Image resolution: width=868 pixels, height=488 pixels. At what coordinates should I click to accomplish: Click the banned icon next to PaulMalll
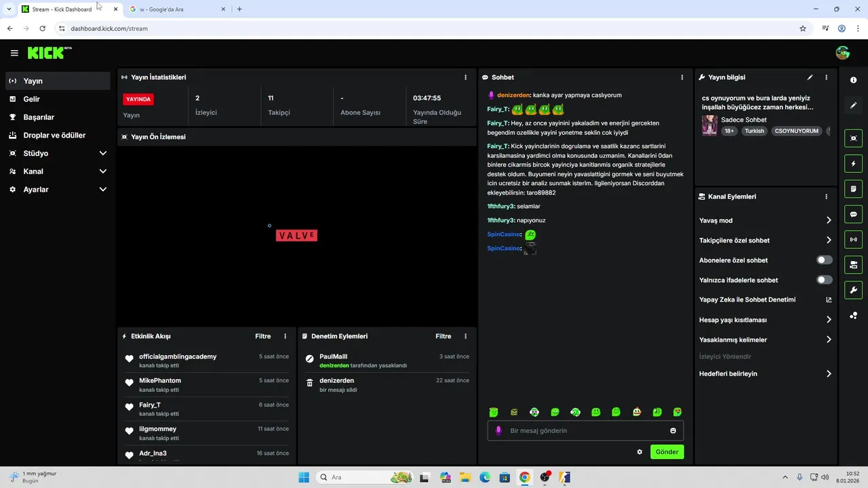click(310, 358)
